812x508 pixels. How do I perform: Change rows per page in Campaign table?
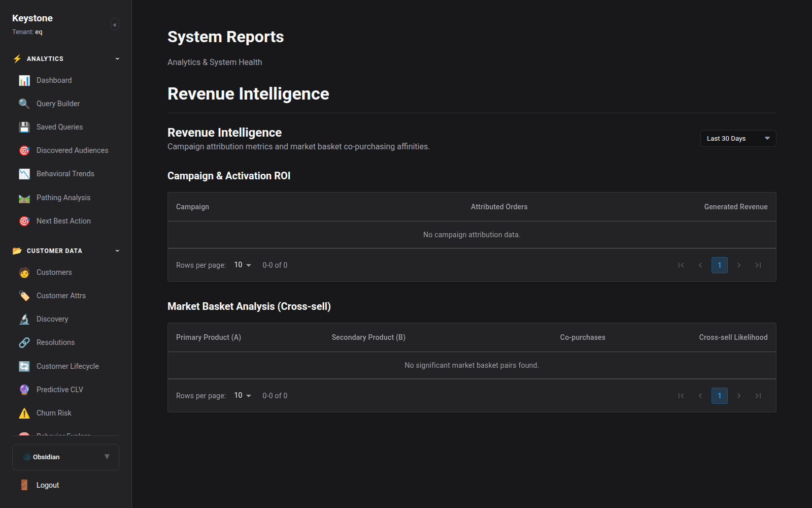coord(243,265)
